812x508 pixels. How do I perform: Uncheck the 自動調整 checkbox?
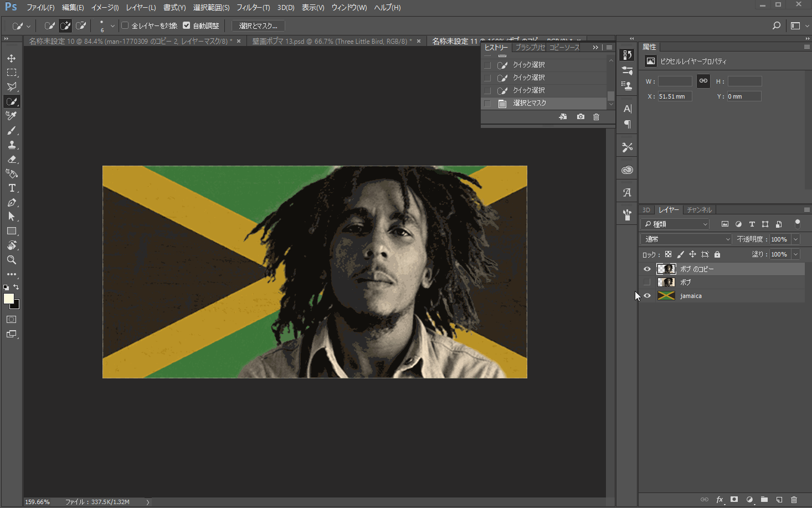187,25
